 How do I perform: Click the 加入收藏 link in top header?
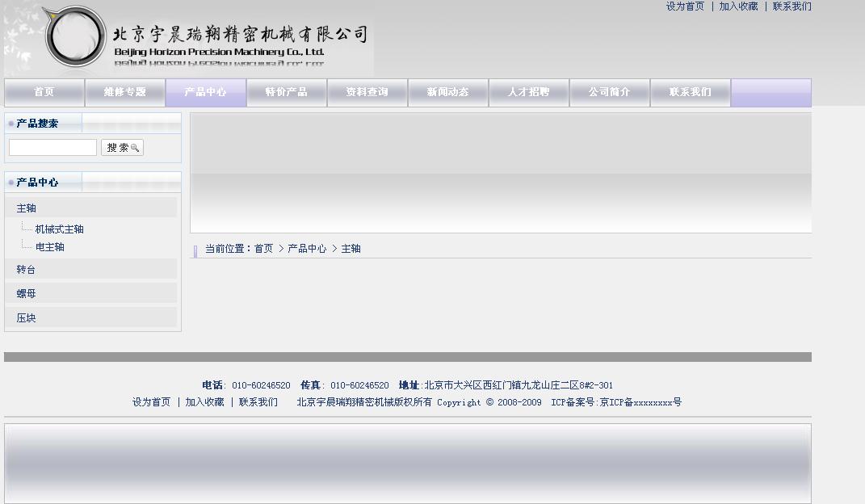coord(738,6)
